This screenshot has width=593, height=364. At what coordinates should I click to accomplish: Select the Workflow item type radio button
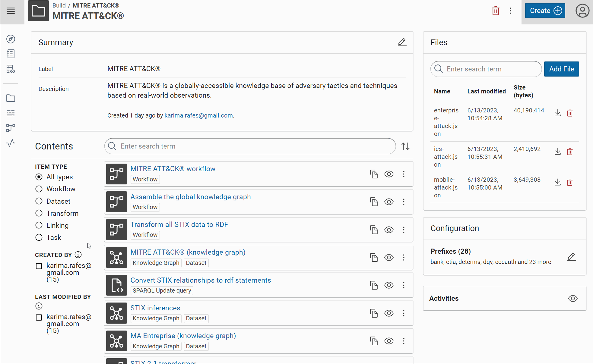[39, 189]
